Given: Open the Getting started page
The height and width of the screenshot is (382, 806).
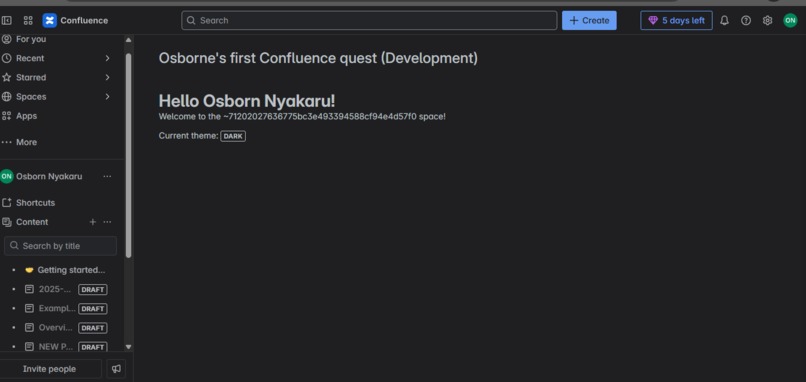Looking at the screenshot, I should point(71,270).
